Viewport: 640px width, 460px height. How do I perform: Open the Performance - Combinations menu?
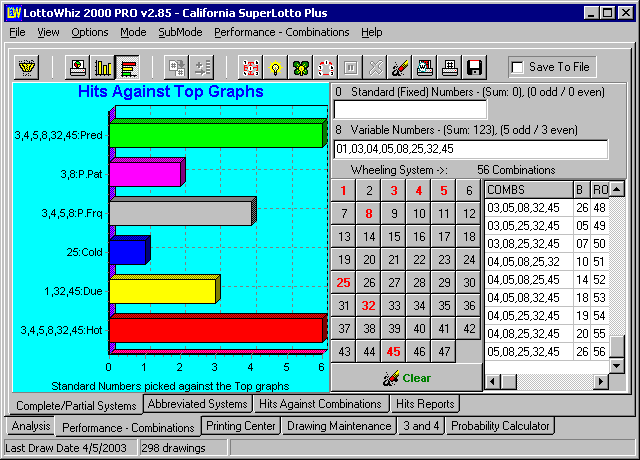tap(282, 32)
